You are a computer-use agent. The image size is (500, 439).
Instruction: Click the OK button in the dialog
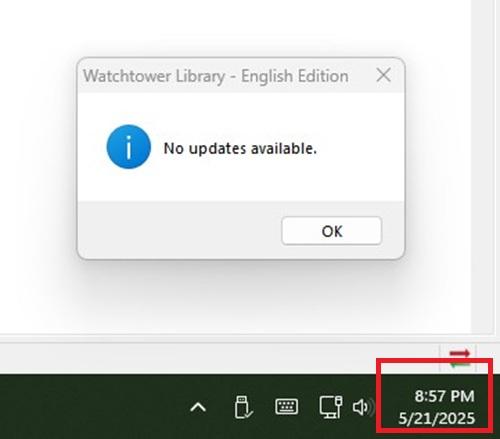(x=331, y=231)
